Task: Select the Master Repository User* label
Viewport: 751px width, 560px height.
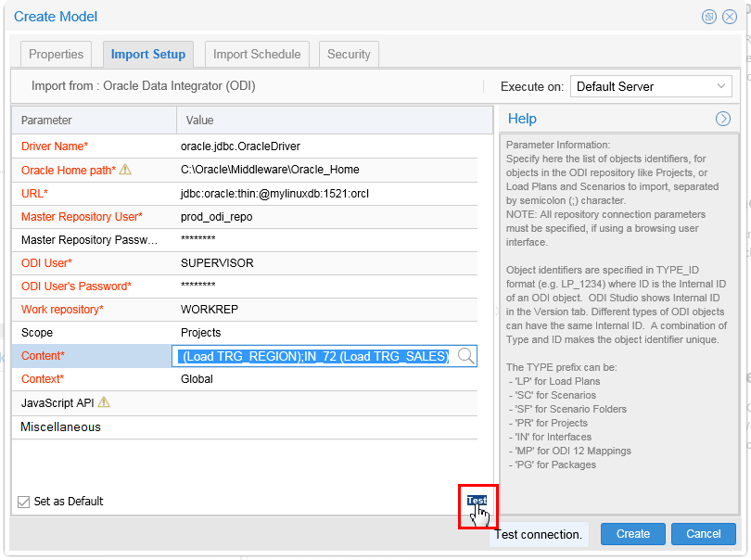Action: (82, 217)
